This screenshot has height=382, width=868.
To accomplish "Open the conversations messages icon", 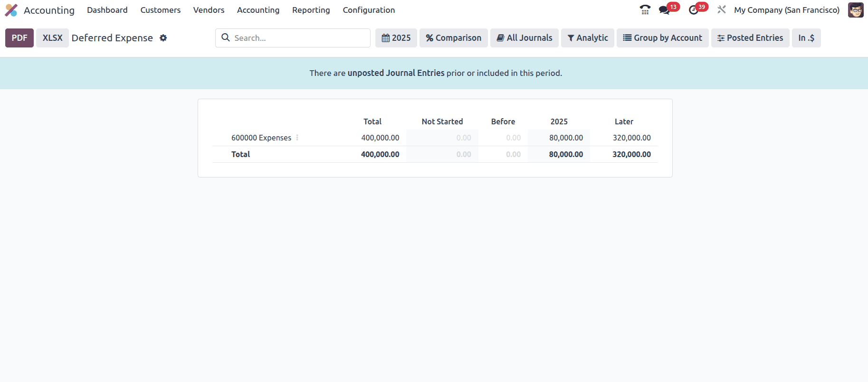I will pyautogui.click(x=665, y=10).
